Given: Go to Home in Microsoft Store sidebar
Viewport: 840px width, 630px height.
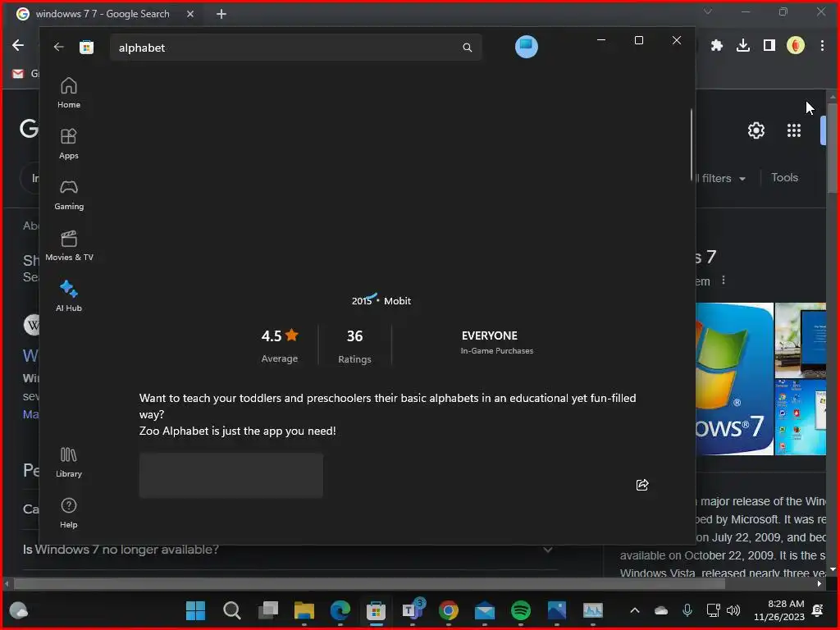Looking at the screenshot, I should pos(69,93).
